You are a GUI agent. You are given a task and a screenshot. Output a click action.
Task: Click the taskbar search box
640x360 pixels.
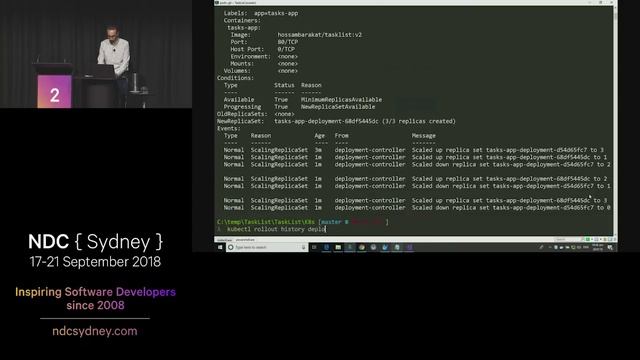267,247
